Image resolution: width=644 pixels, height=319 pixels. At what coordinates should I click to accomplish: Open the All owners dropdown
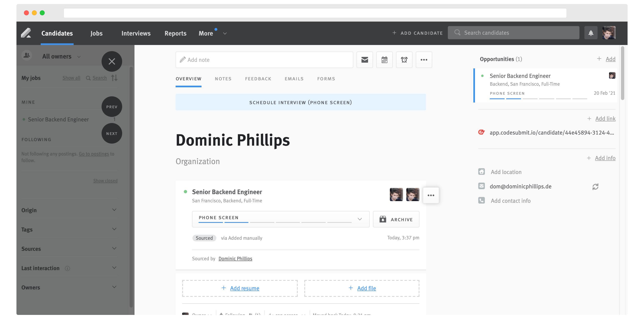pyautogui.click(x=61, y=56)
